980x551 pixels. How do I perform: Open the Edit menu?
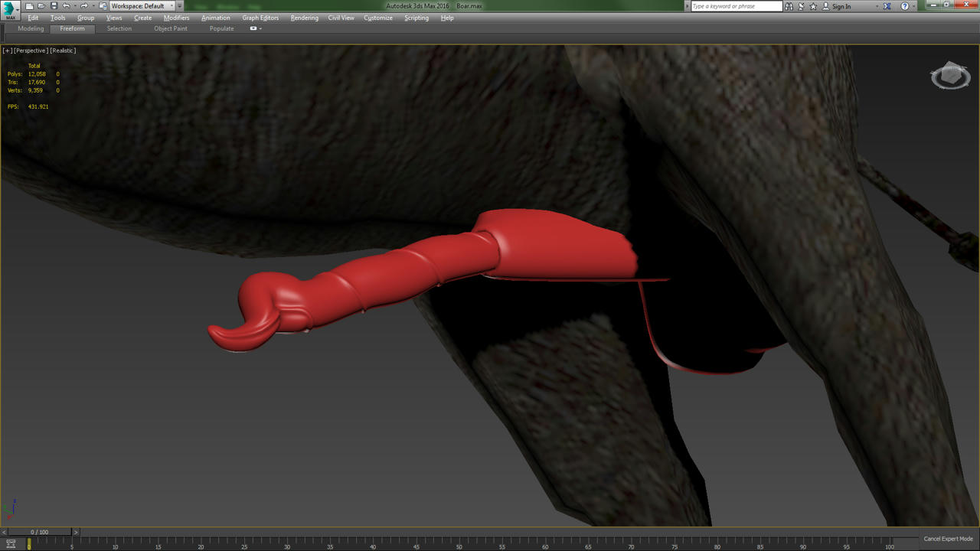[x=33, y=18]
